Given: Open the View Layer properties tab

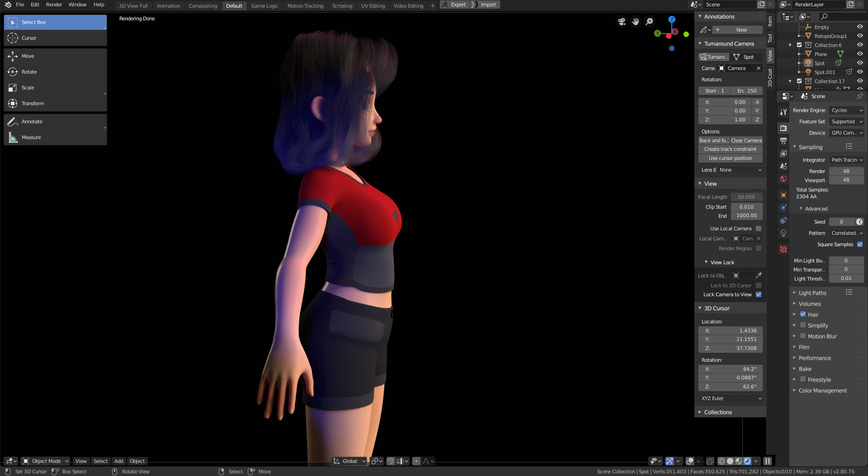Looking at the screenshot, I should coord(783,153).
